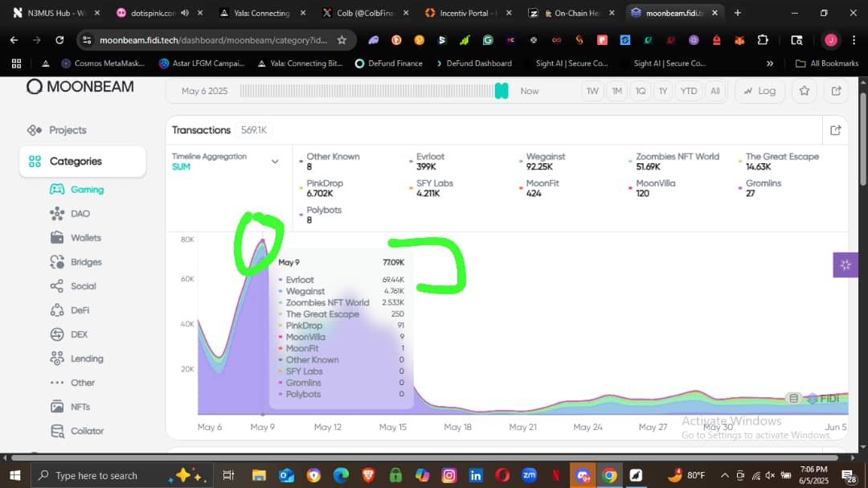Image resolution: width=868 pixels, height=488 pixels.
Task: Switch to the N3MUS Hub tab
Action: [x=55, y=13]
